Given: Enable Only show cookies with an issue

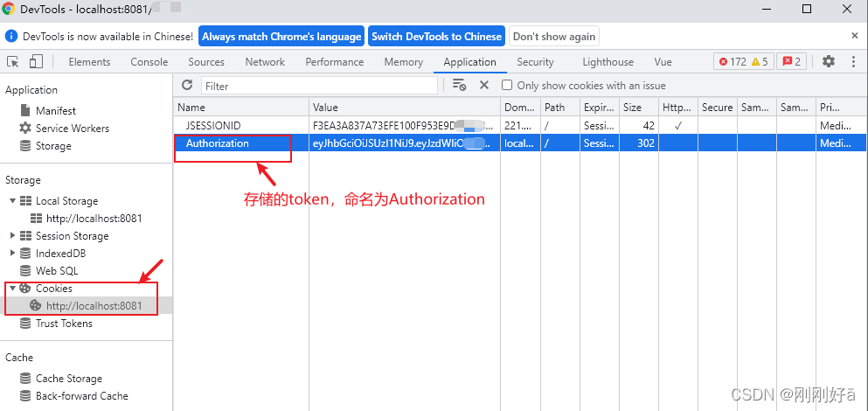Looking at the screenshot, I should tap(506, 86).
